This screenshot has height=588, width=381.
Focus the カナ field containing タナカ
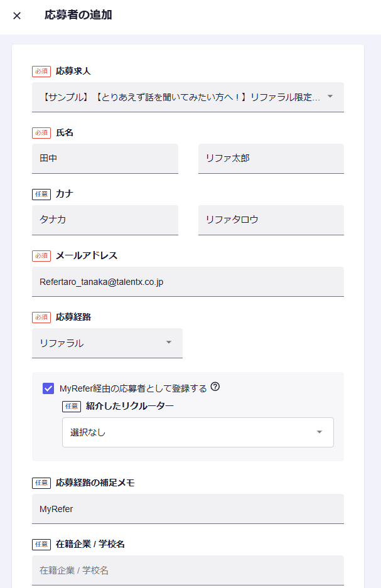105,220
